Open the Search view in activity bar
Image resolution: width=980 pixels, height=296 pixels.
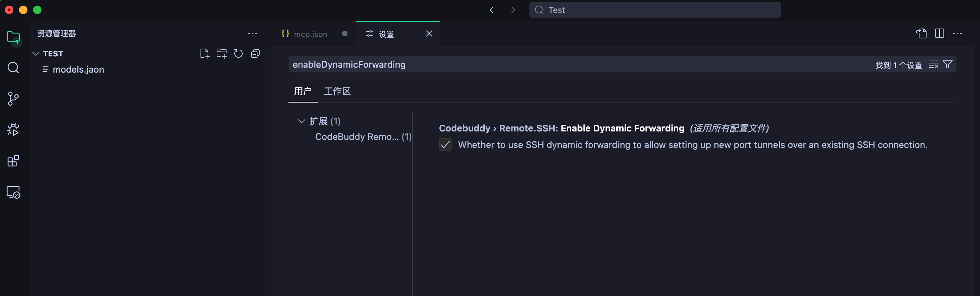pyautogui.click(x=13, y=68)
